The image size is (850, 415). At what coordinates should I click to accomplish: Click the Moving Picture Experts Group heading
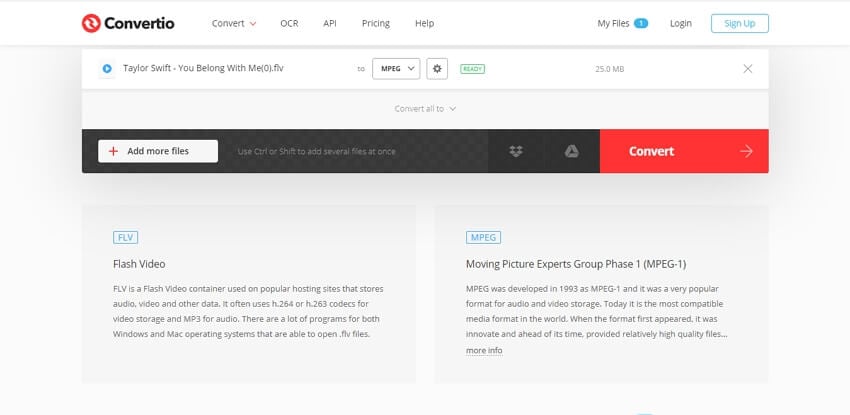pyautogui.click(x=576, y=264)
